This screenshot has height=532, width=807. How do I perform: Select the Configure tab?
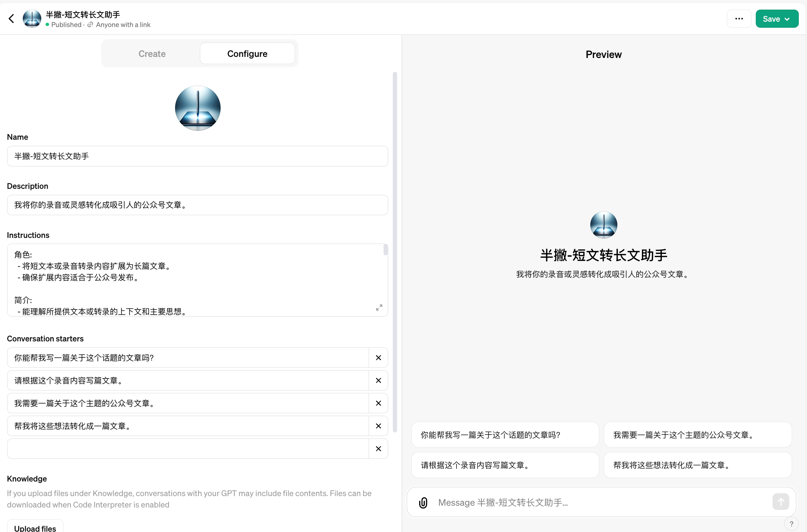point(247,54)
